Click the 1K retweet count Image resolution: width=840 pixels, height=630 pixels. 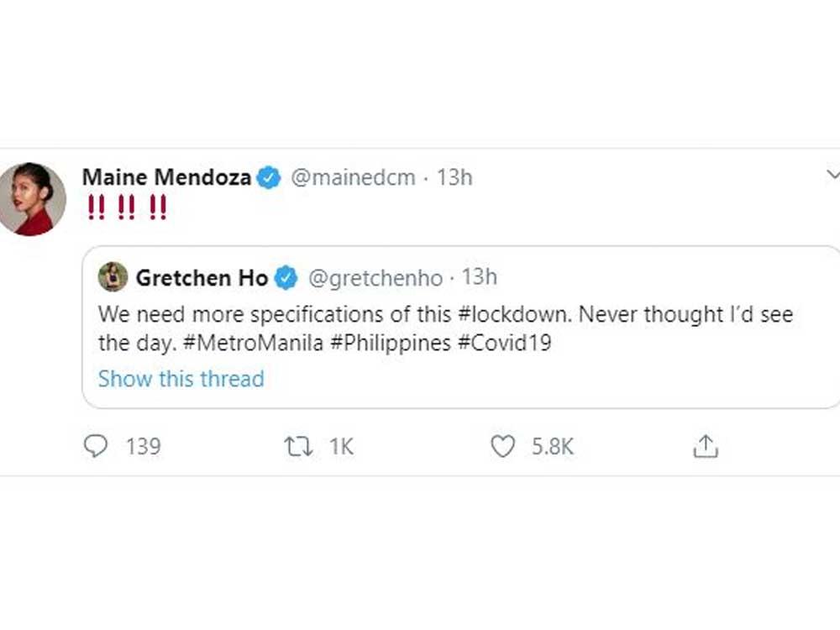339,446
